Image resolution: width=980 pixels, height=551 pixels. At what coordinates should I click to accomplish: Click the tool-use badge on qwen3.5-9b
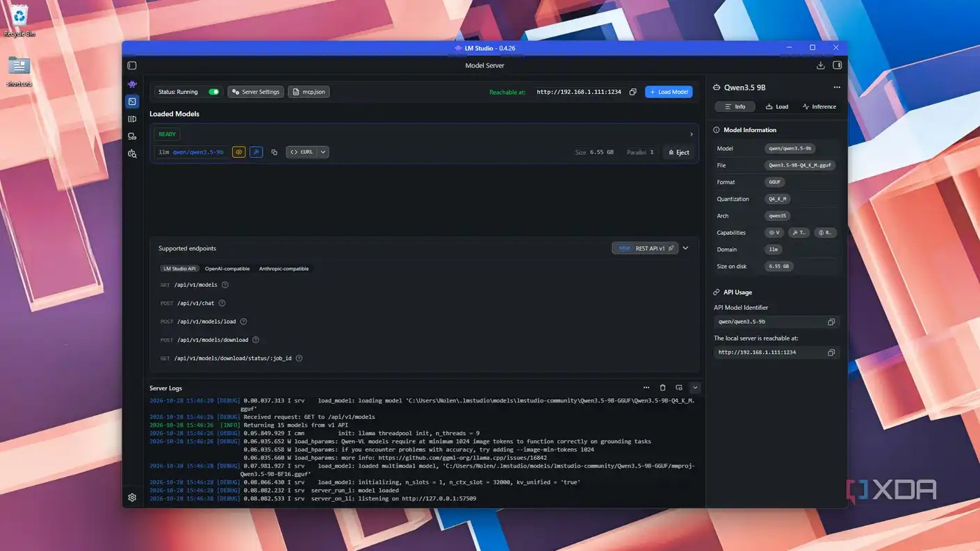click(256, 152)
